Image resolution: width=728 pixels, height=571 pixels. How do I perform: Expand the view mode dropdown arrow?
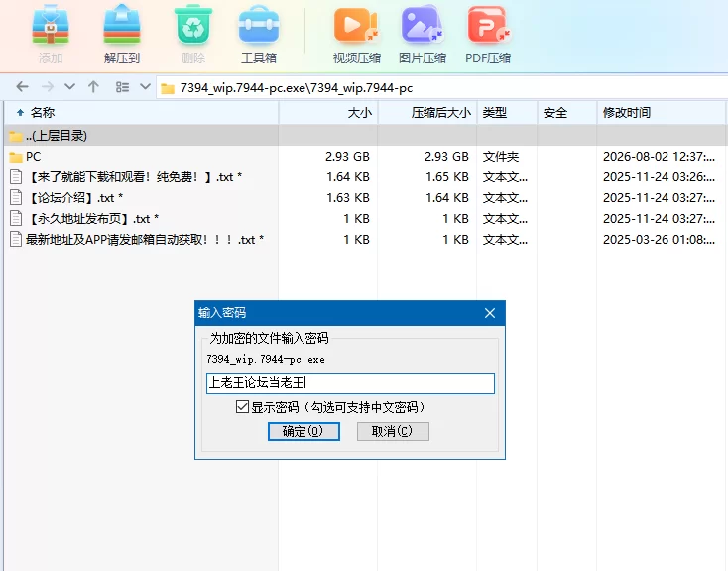[x=145, y=87]
